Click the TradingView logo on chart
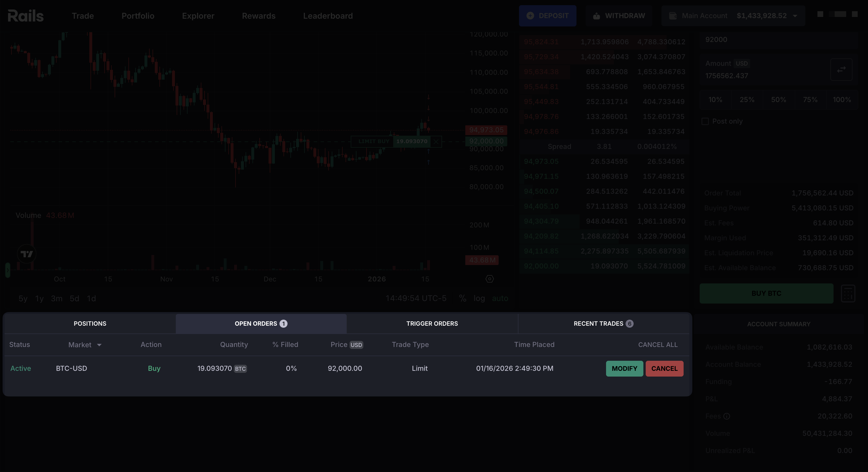This screenshot has width=868, height=472. [27, 254]
